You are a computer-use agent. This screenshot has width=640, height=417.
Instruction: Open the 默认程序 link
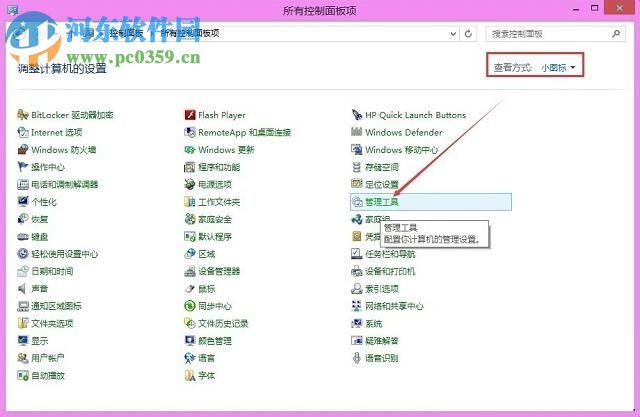point(215,237)
